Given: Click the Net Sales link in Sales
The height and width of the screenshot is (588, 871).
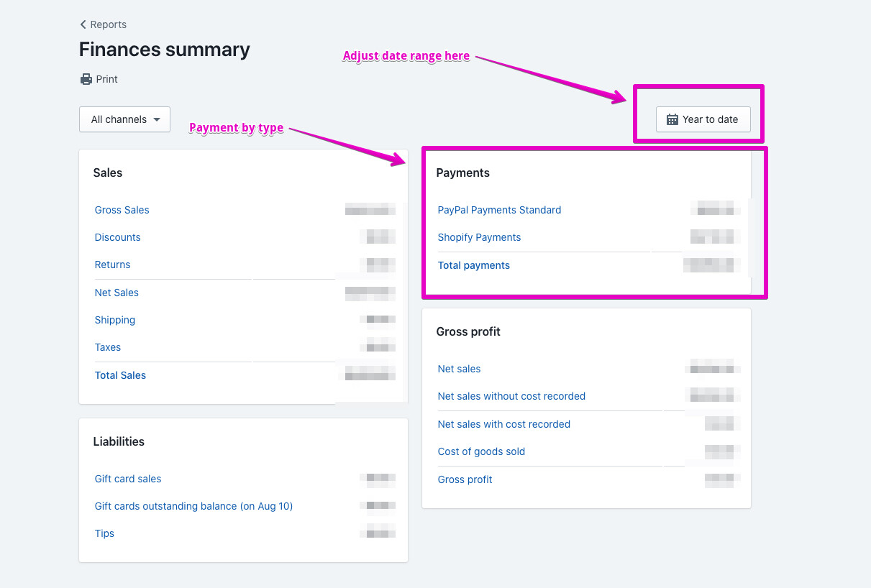Looking at the screenshot, I should 117,293.
